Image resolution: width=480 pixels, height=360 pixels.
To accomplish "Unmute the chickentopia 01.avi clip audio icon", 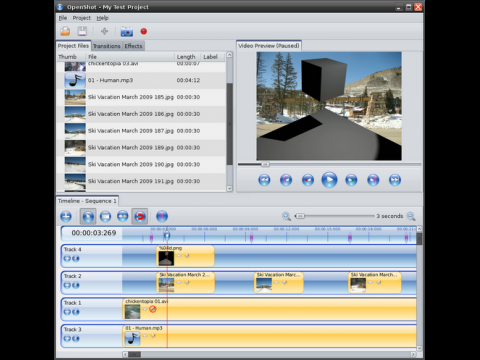I will pyautogui.click(x=153, y=309).
